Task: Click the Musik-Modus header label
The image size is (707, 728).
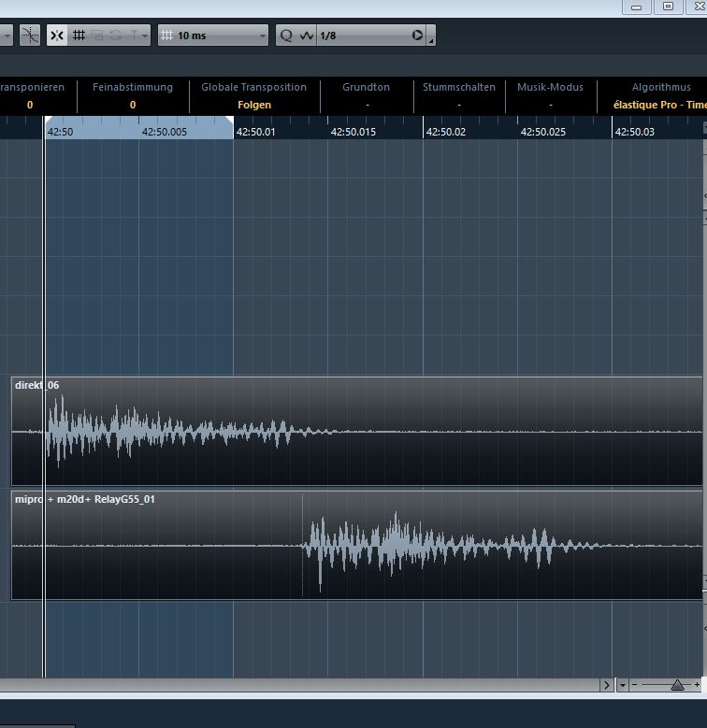Action: tap(551, 87)
